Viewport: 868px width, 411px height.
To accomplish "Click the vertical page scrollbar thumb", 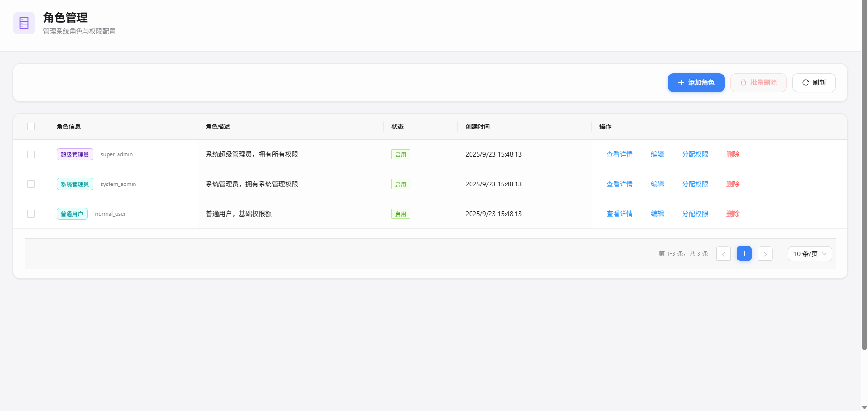I will pyautogui.click(x=864, y=175).
